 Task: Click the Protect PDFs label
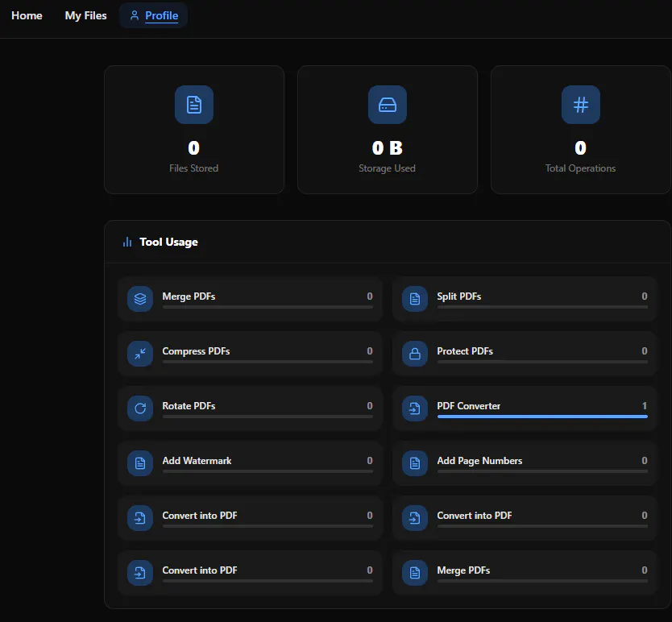coord(465,351)
